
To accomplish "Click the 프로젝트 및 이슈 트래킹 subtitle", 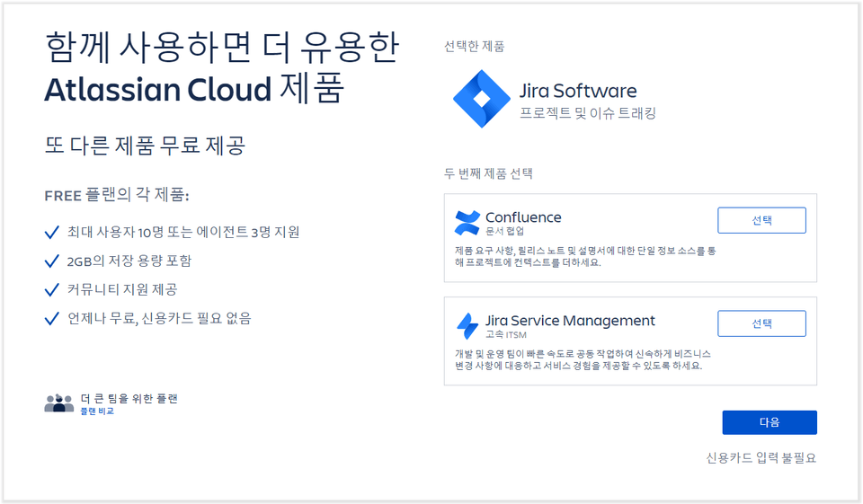I will coord(588,113).
